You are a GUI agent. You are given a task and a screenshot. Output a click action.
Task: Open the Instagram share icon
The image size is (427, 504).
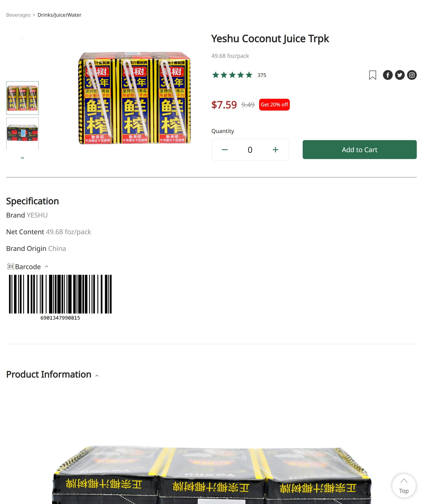coord(412,75)
